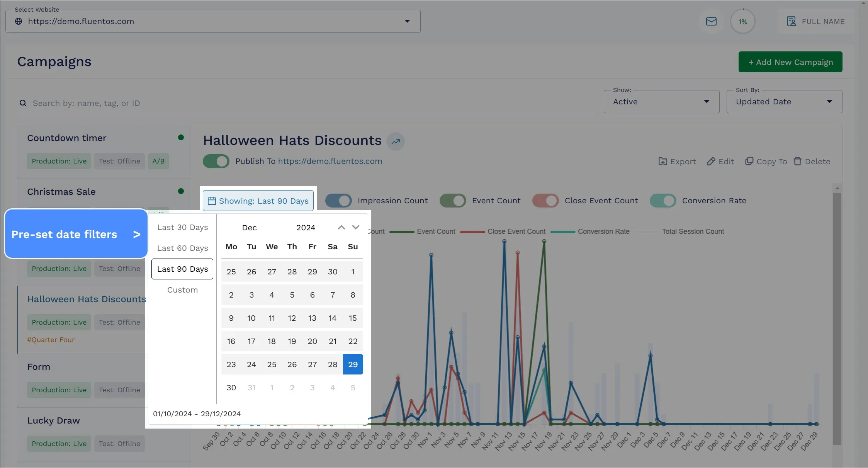Select November 30 in calendar
868x468 pixels.
point(333,272)
